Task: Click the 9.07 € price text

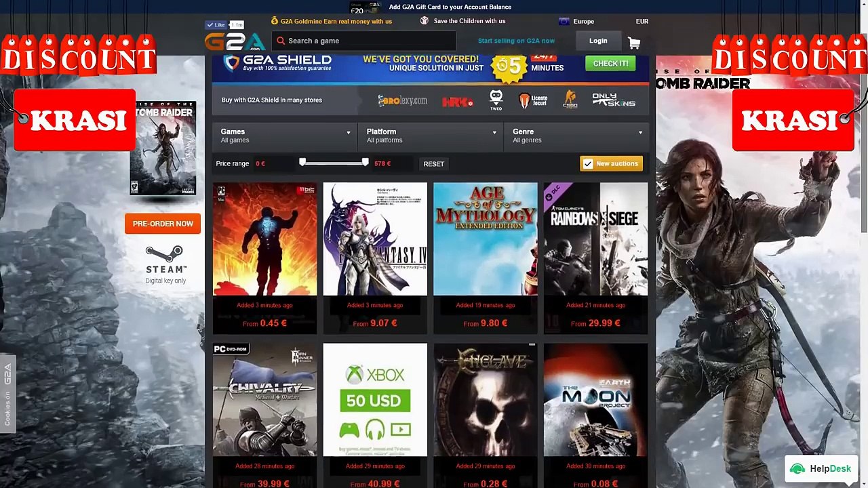Action: tap(384, 323)
